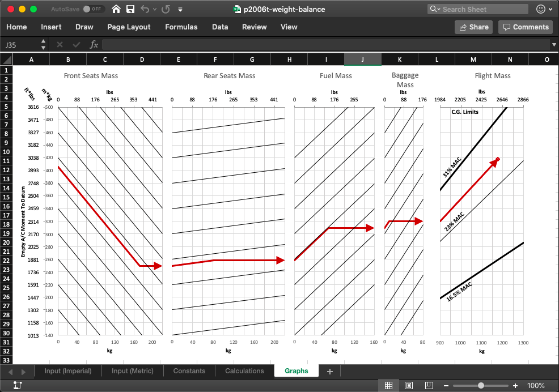559x392 pixels.
Task: Switch to Calculations sheet tab
Action: [244, 371]
